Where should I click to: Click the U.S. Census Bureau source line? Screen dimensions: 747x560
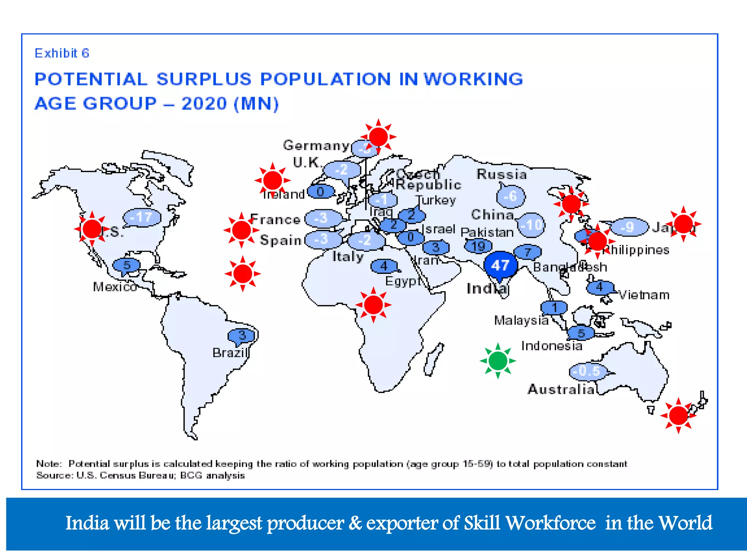tap(140, 475)
